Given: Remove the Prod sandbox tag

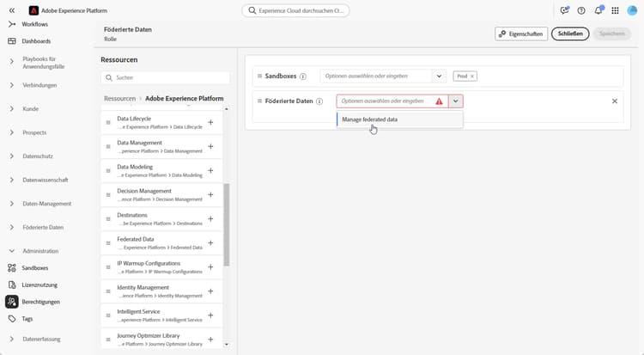Looking at the screenshot, I should coord(472,77).
